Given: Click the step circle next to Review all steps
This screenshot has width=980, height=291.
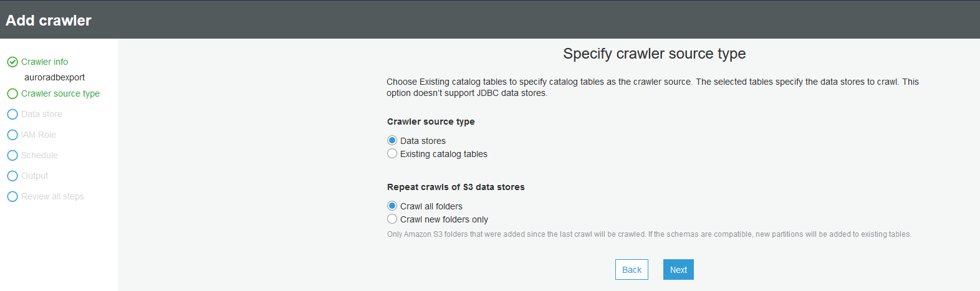Looking at the screenshot, I should 12,196.
